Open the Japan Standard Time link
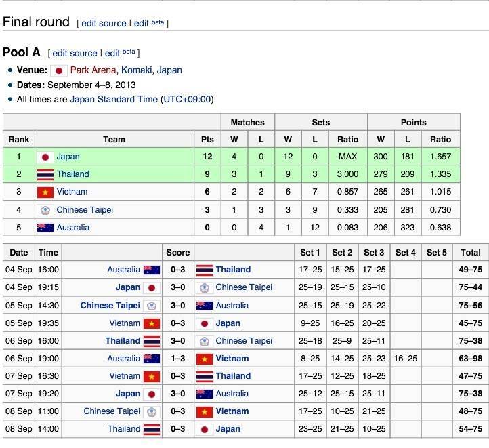 114,100
